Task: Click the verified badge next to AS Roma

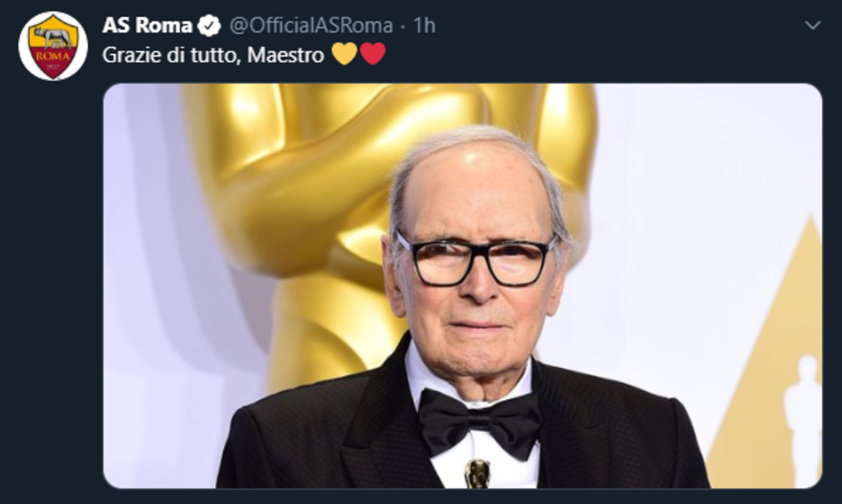Action: (209, 26)
